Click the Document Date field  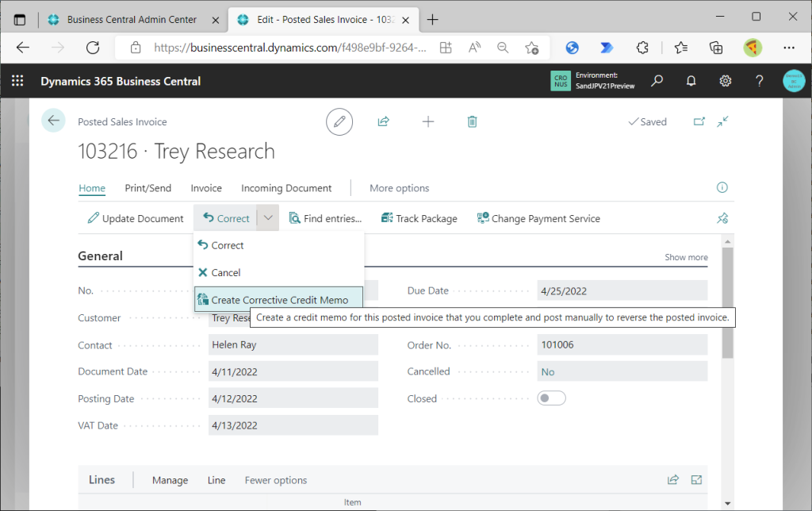click(293, 371)
